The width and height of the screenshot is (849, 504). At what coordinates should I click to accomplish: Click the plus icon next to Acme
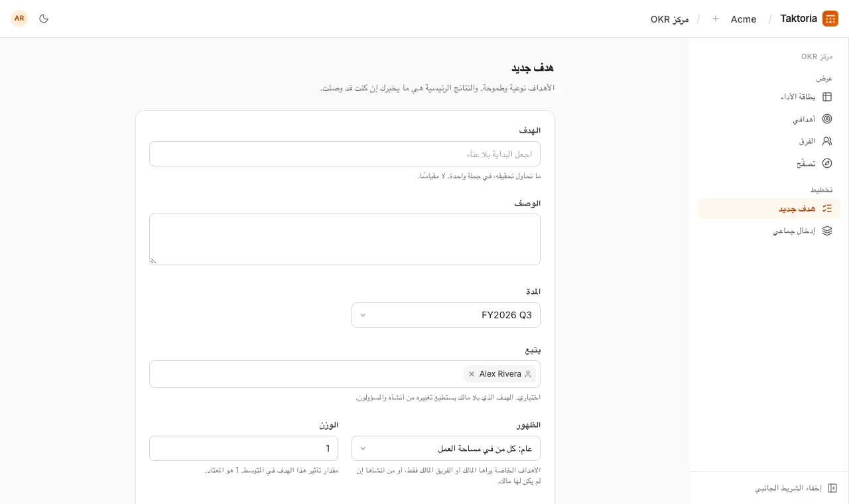pos(716,19)
